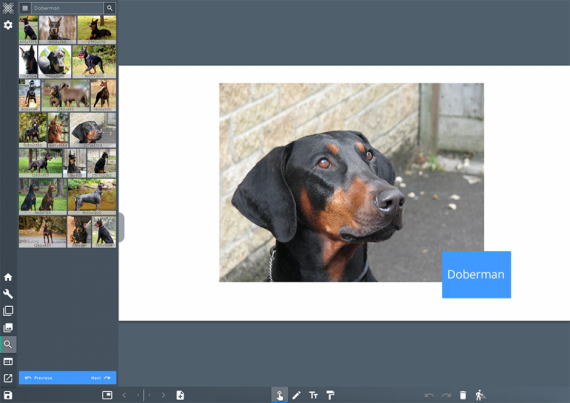The image size is (570, 403).
Task: Select the paint roller format tool
Action: pyautogui.click(x=330, y=395)
